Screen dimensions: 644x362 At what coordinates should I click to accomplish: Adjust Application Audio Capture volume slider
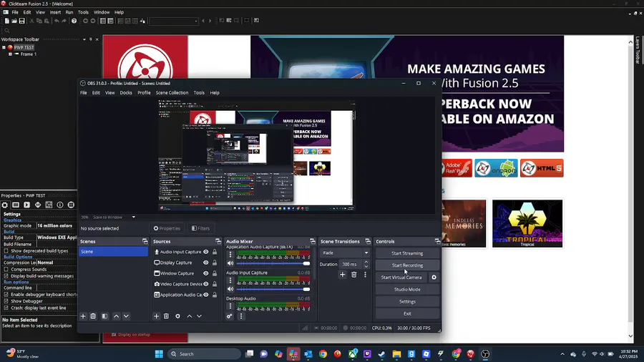[273, 263]
